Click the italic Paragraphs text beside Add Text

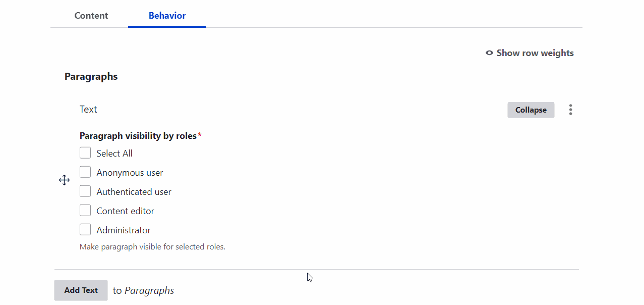(x=149, y=290)
